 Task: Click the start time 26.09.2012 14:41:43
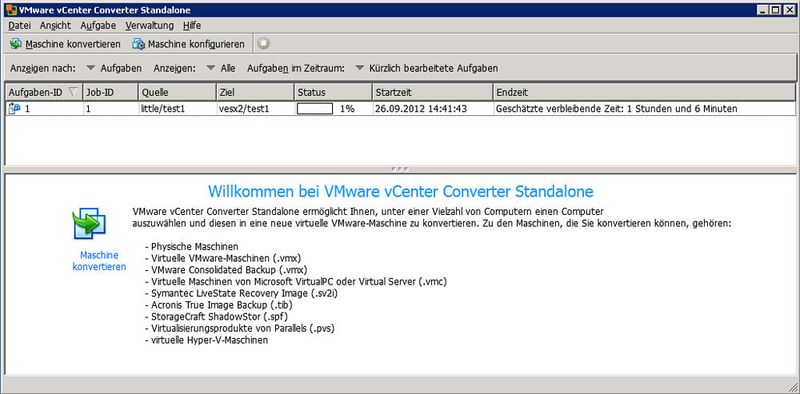420,109
